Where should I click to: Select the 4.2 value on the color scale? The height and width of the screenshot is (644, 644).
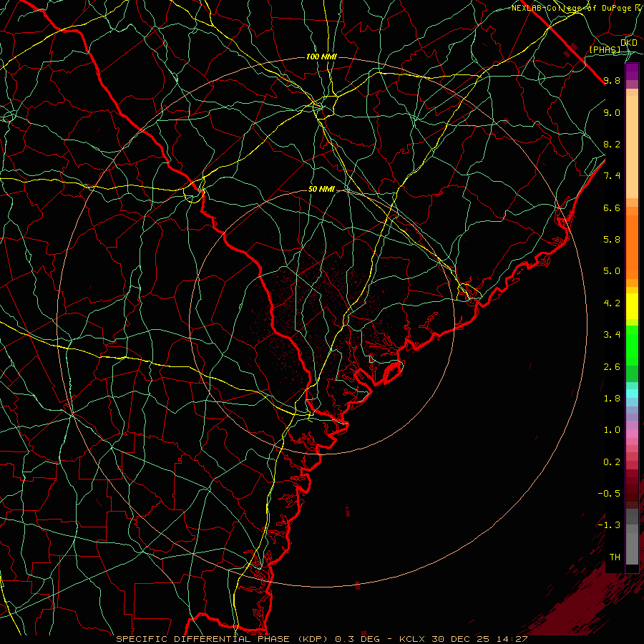click(x=612, y=303)
